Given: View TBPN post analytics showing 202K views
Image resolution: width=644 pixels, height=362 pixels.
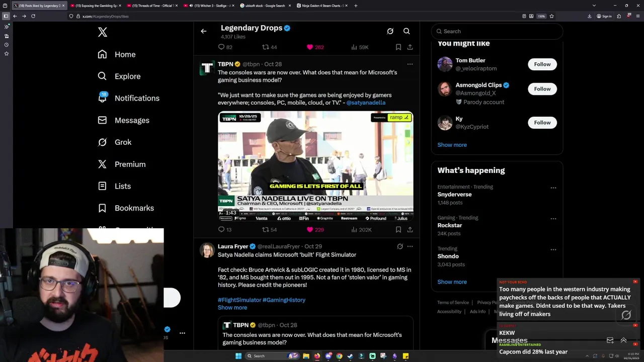Looking at the screenshot, I should pos(362,229).
